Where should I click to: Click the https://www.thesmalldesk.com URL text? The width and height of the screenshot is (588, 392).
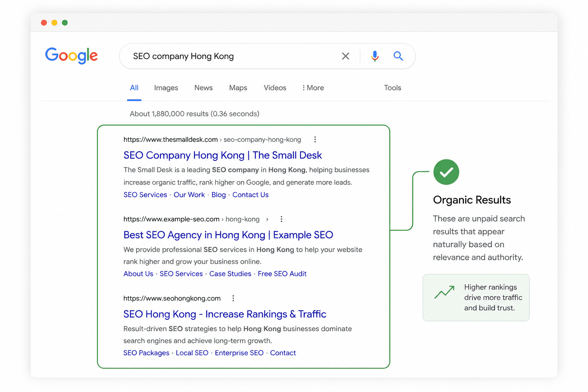click(x=170, y=140)
